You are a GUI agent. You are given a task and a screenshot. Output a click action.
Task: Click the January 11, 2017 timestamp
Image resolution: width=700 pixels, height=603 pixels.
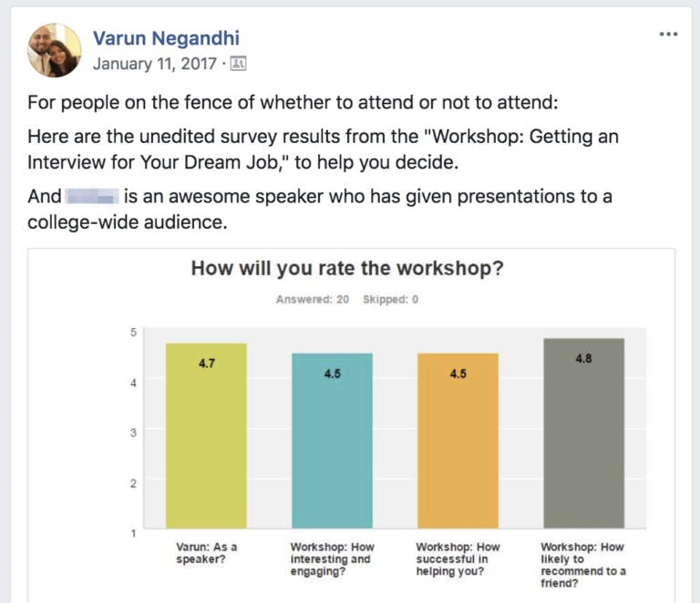point(154,64)
